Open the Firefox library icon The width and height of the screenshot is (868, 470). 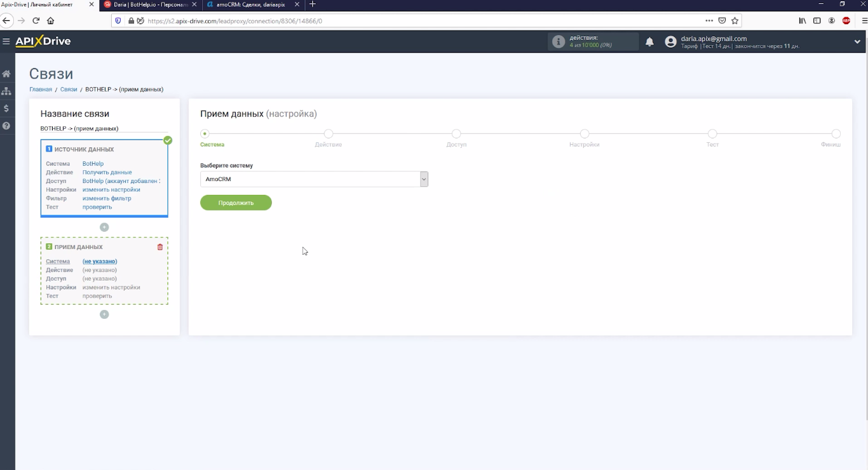(803, 20)
